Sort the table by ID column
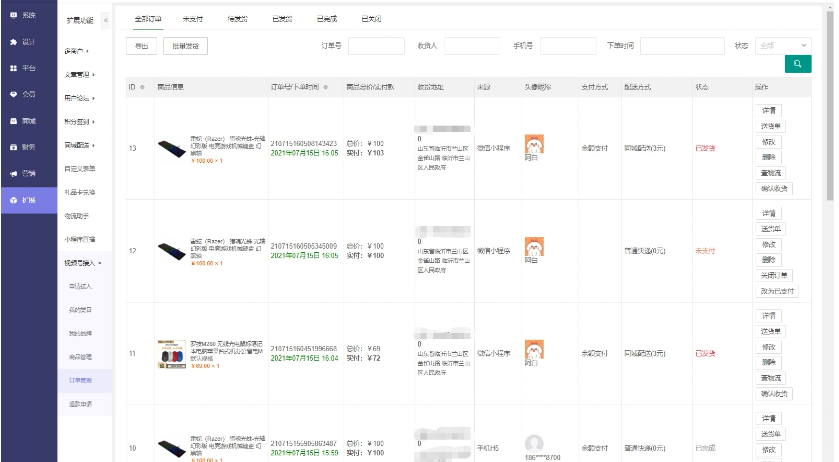Viewport: 839px width, 462px height. coord(142,87)
